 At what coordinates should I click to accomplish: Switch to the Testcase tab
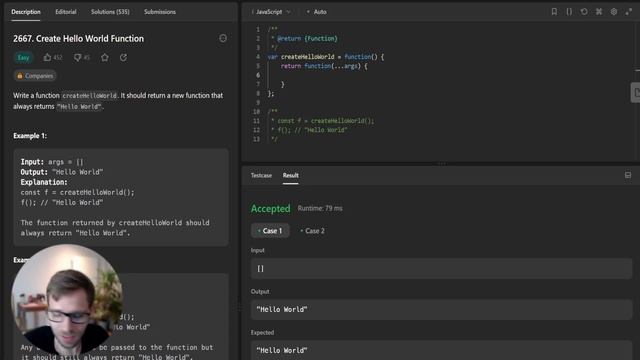point(261,176)
